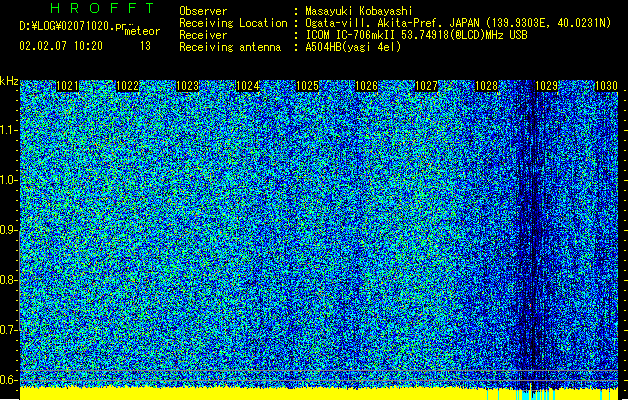Click the Ogata-vill. Akita-Pref. JAPAN location text
This screenshot has height=400, width=629.
coord(458,23)
